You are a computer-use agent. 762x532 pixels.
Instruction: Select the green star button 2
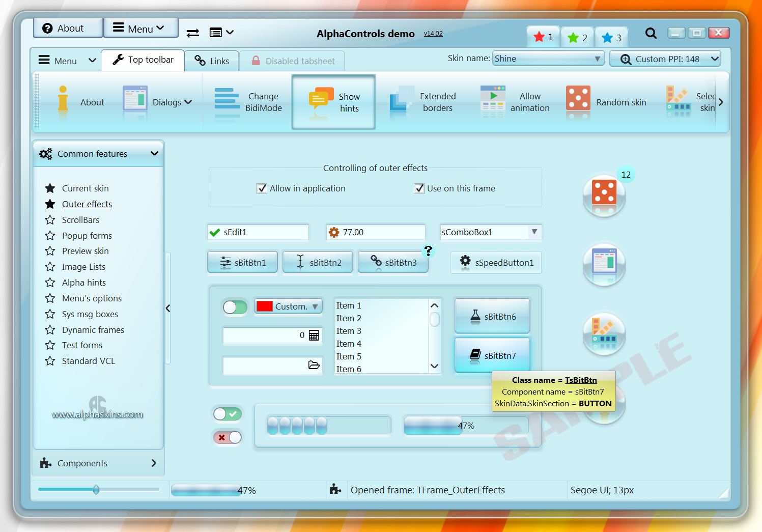point(577,38)
